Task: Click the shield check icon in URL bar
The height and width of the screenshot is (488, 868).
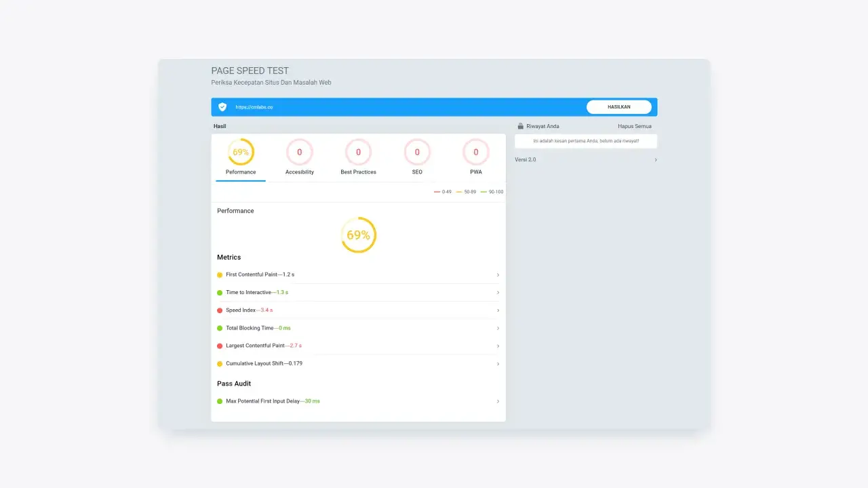Action: 222,107
